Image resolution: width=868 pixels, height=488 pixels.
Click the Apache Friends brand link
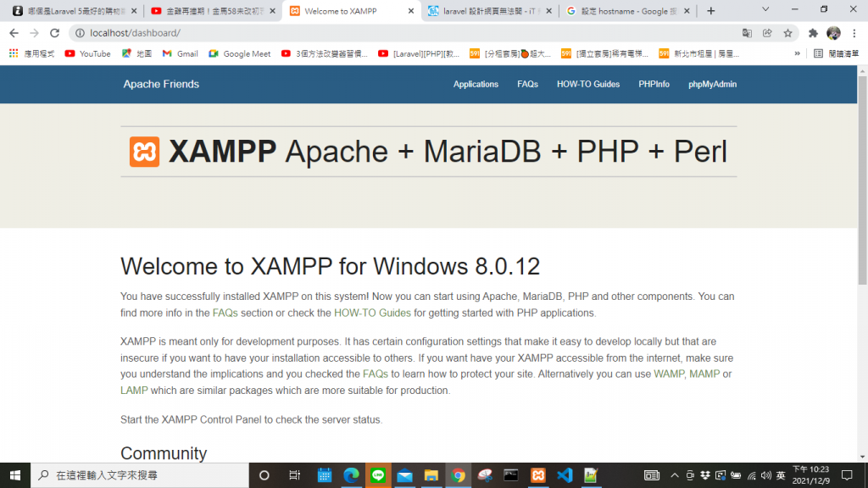click(161, 84)
